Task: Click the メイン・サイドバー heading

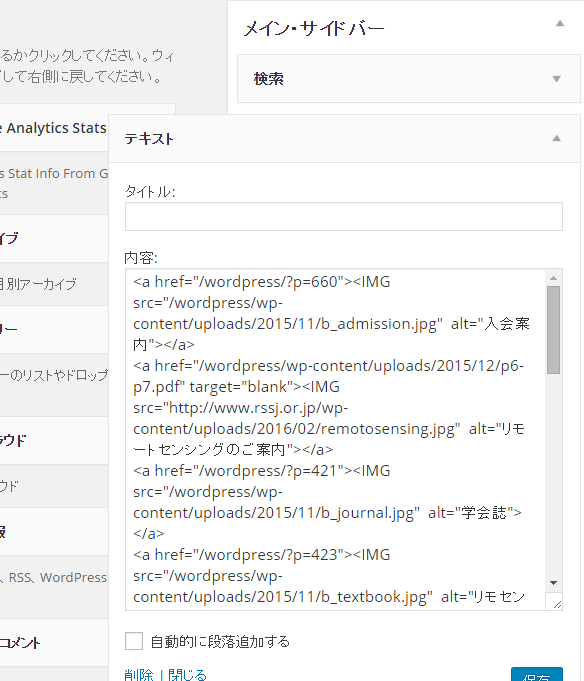Action: (314, 29)
